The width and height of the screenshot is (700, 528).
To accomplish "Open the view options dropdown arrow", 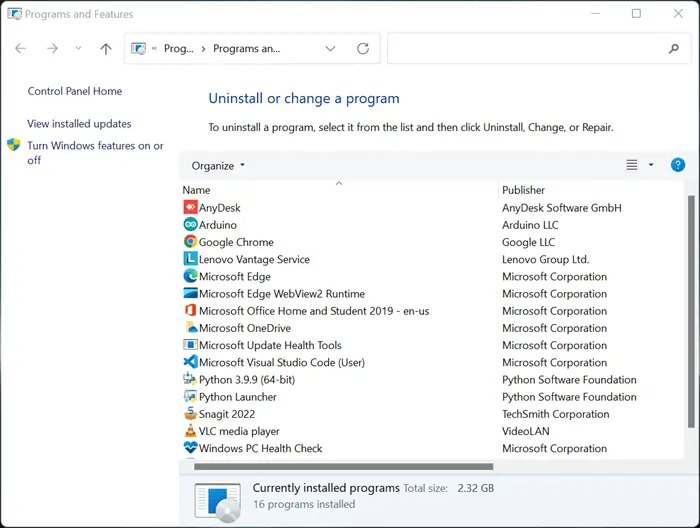I will pyautogui.click(x=651, y=165).
